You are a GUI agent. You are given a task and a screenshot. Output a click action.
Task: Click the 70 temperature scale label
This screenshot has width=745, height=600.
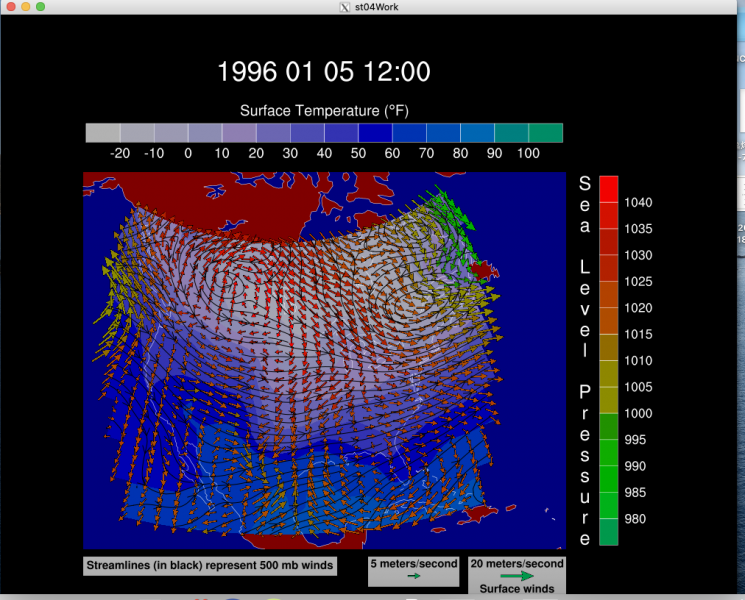tap(426, 153)
